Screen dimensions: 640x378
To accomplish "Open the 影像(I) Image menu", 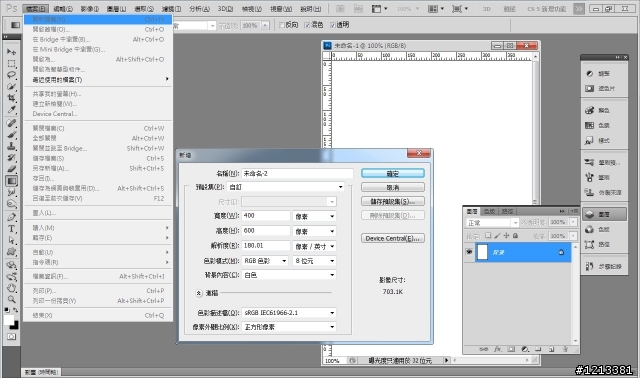I will click(x=90, y=9).
